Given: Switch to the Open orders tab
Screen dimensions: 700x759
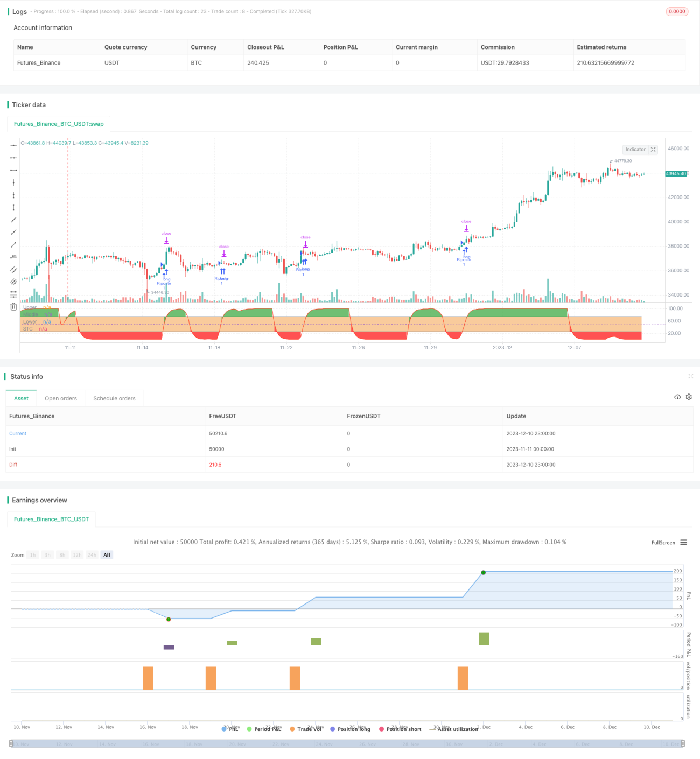Looking at the screenshot, I should [61, 398].
